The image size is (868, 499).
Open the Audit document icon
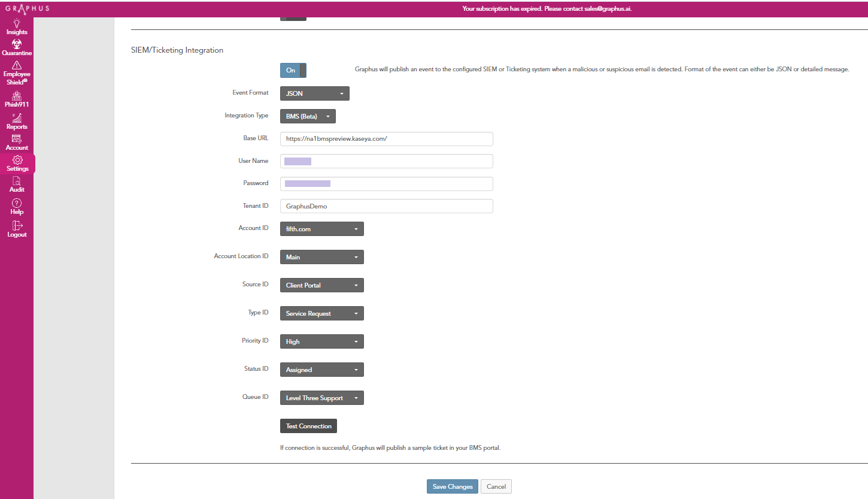(17, 181)
